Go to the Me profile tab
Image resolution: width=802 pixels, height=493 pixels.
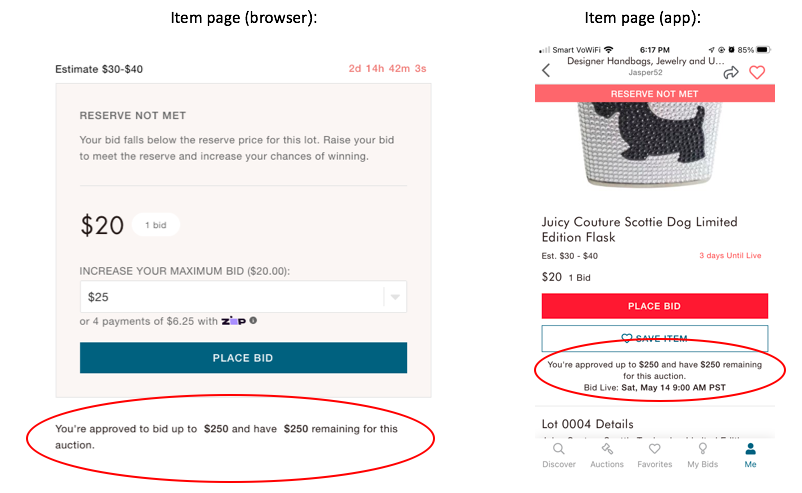click(x=750, y=455)
